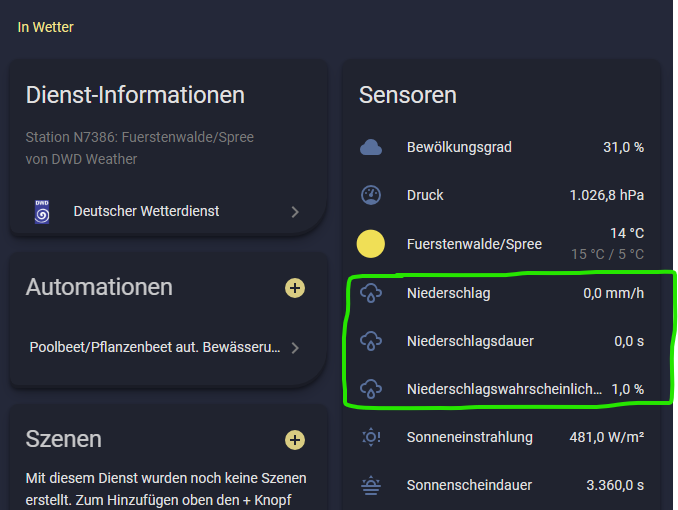This screenshot has width=678, height=510.
Task: Click the DWD logo icon
Action: (x=42, y=211)
